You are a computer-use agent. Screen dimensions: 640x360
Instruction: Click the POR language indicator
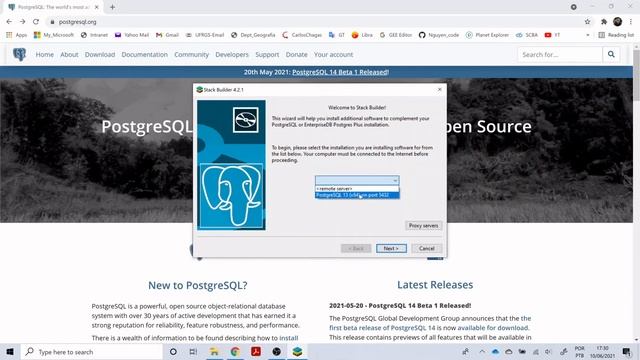point(579,352)
